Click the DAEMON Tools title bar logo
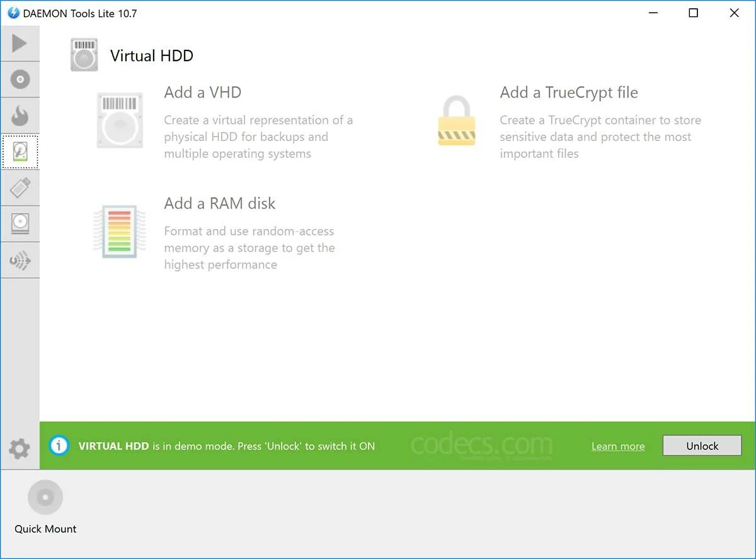This screenshot has height=559, width=756. 13,13
